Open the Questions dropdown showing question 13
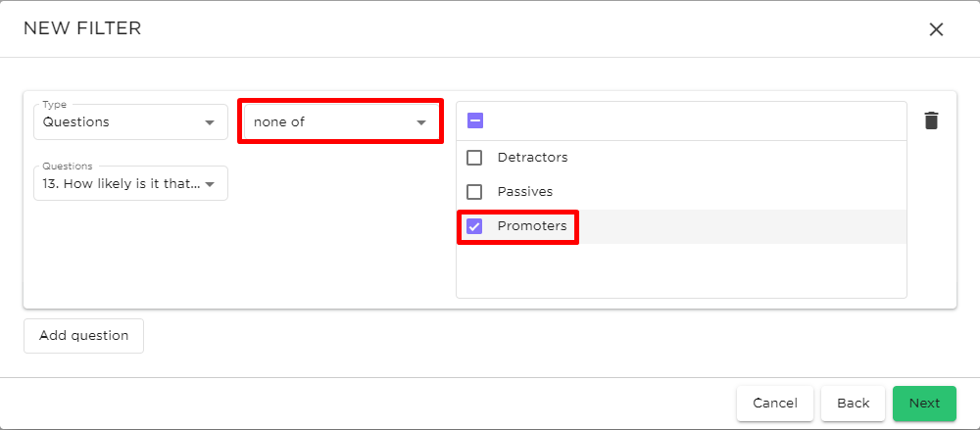The width and height of the screenshot is (980, 430). click(130, 183)
